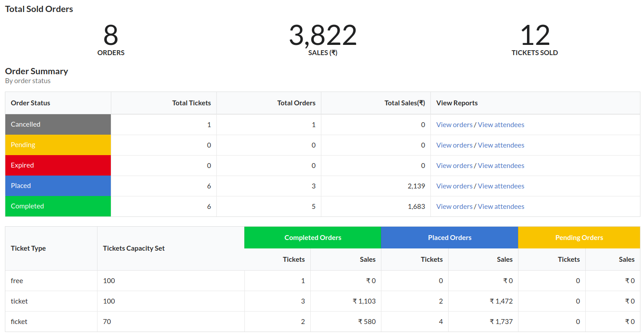Click the ₹ 1,103 completed sales value

(x=364, y=301)
